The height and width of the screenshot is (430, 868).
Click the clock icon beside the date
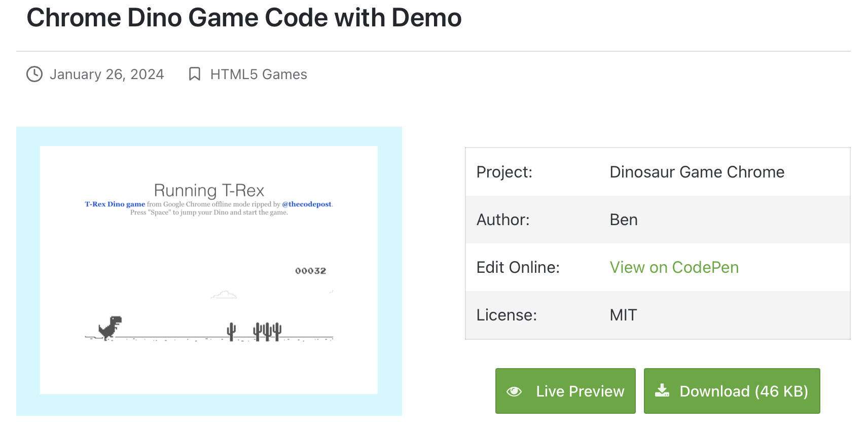point(34,74)
